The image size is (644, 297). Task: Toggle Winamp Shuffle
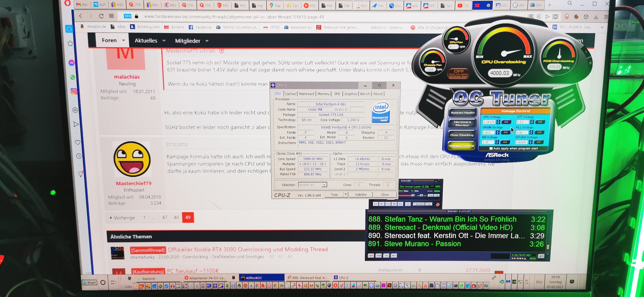(419, 204)
